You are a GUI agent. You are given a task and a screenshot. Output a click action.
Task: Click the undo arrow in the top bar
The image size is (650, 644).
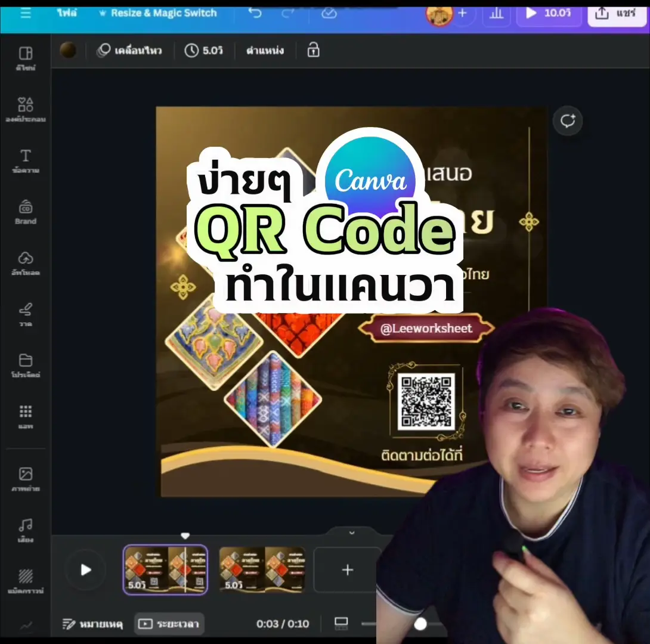[255, 13]
